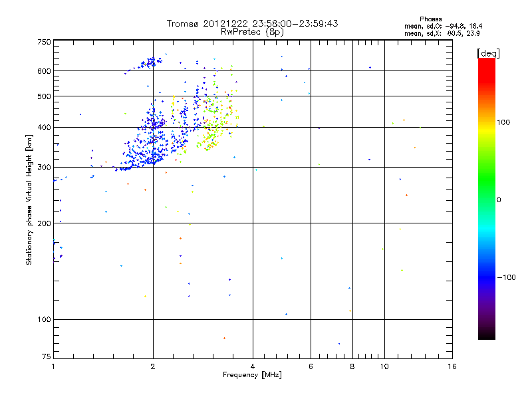Click the 'Frequency [MHz]' x-axis title
The height and width of the screenshot is (399, 532).
252,375
